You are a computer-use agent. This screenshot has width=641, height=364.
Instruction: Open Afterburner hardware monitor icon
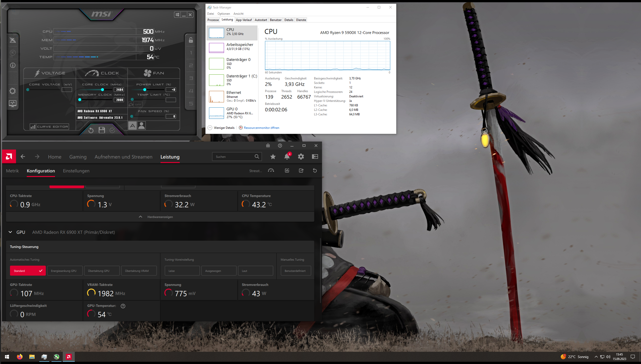coord(12,103)
